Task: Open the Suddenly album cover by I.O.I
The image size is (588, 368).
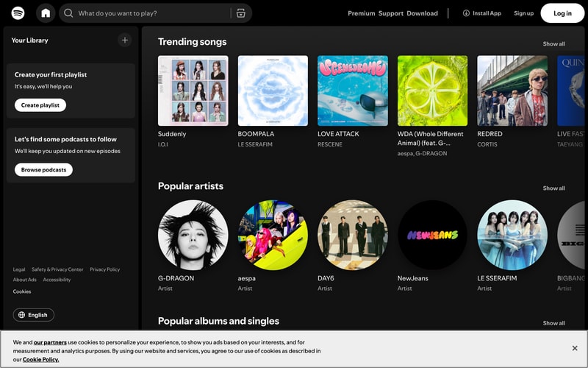Action: (x=193, y=91)
